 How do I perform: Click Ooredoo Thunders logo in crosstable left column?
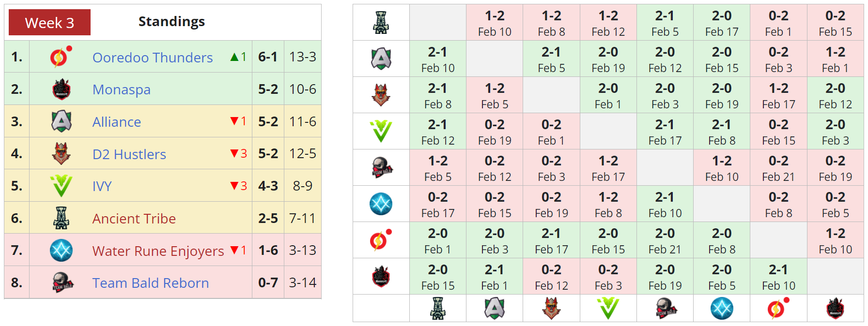click(x=380, y=240)
